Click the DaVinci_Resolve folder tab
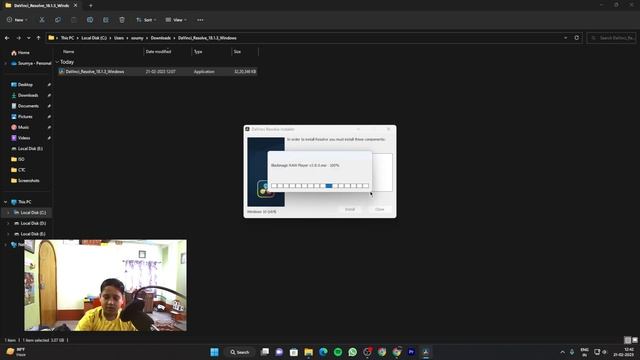Viewport: 640px width, 360px height. coord(41,6)
